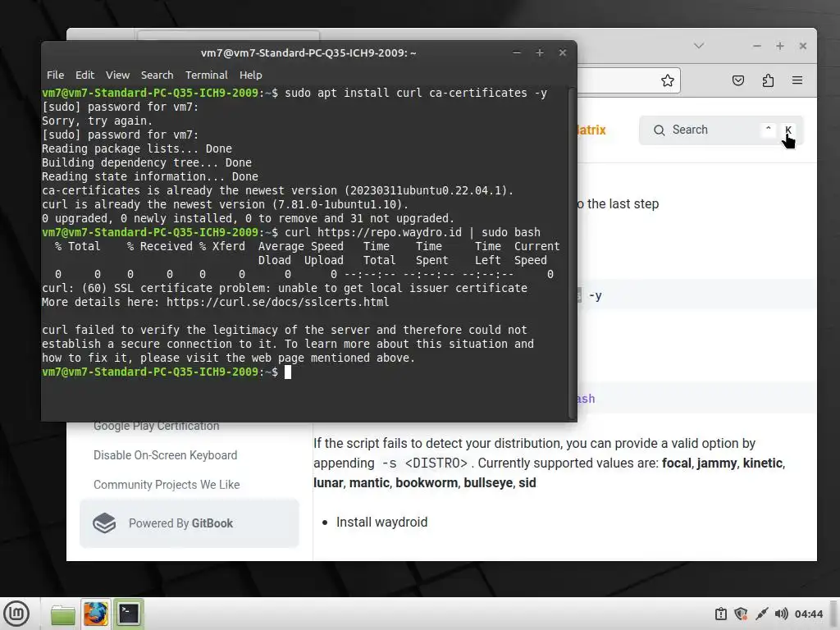
Task: Open the terminal File menu
Action: click(55, 75)
